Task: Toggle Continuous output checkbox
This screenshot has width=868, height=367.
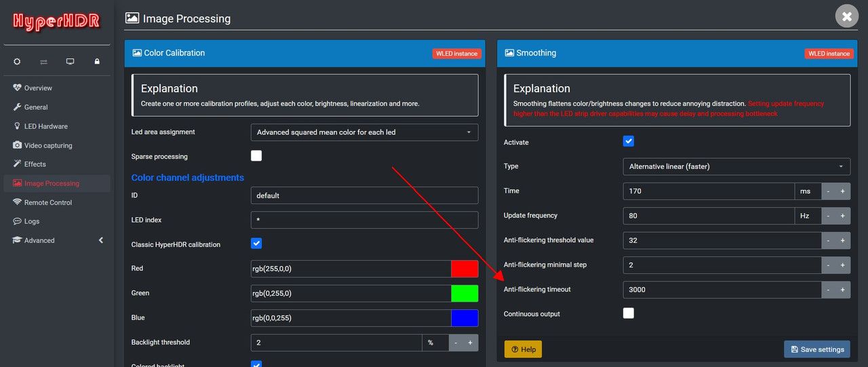Action: (x=629, y=313)
